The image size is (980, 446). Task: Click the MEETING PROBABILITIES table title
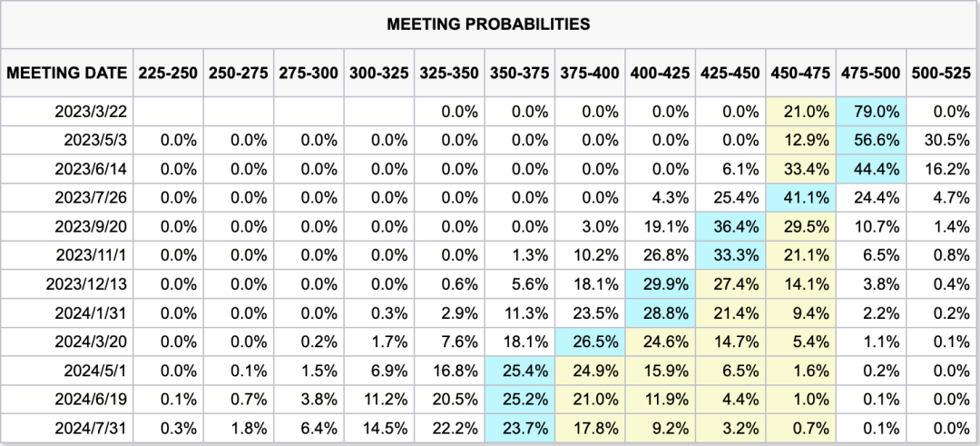[488, 25]
